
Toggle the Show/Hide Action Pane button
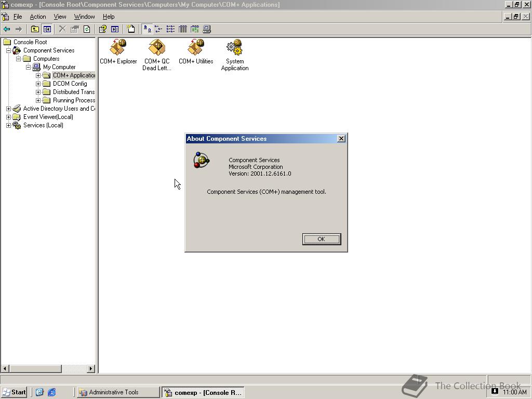click(x=115, y=29)
